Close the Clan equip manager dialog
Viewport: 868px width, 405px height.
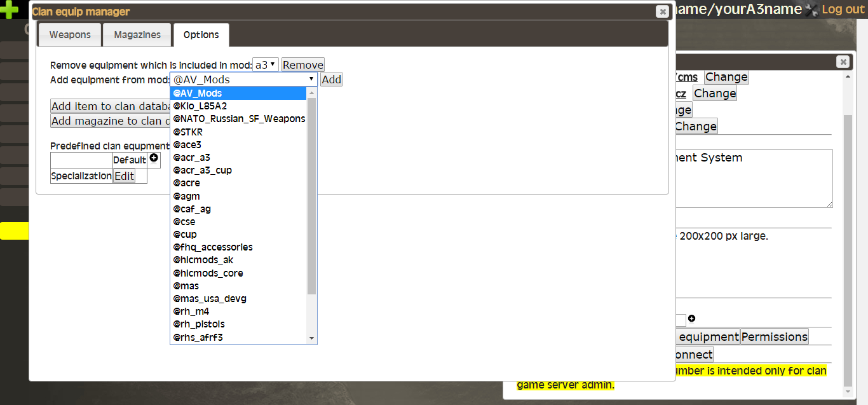click(x=662, y=11)
